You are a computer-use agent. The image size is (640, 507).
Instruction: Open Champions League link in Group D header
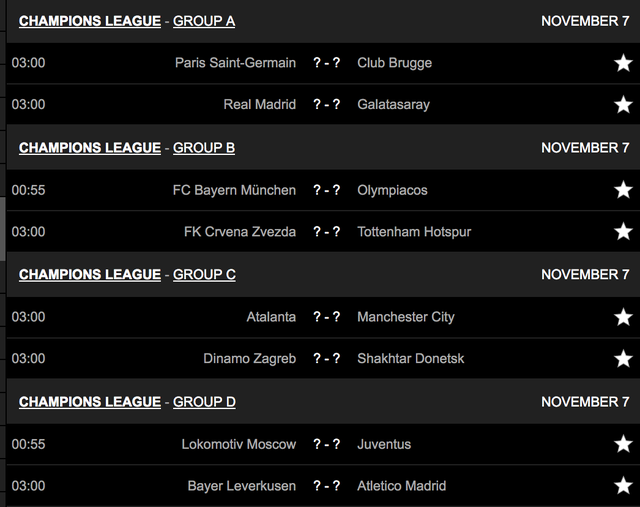pyautogui.click(x=90, y=402)
